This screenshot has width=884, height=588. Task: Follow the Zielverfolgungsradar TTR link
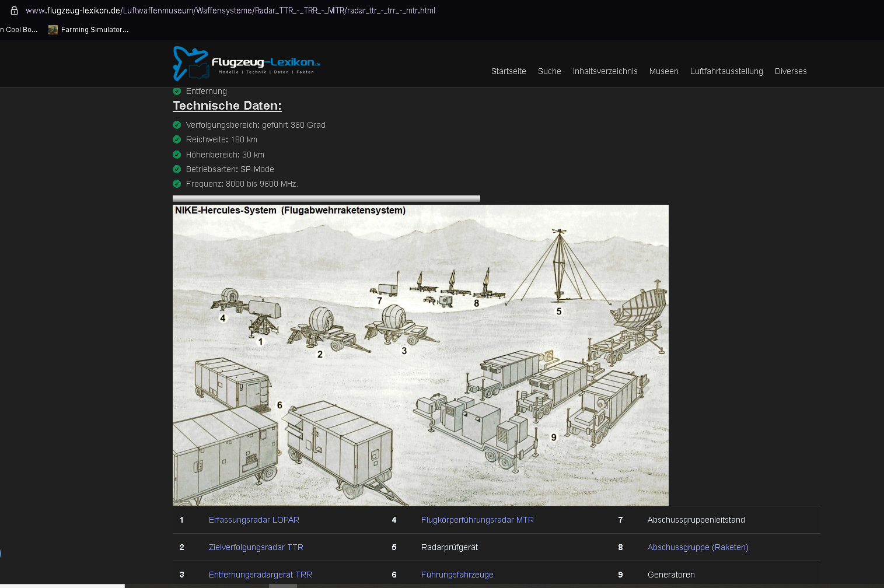(256, 547)
